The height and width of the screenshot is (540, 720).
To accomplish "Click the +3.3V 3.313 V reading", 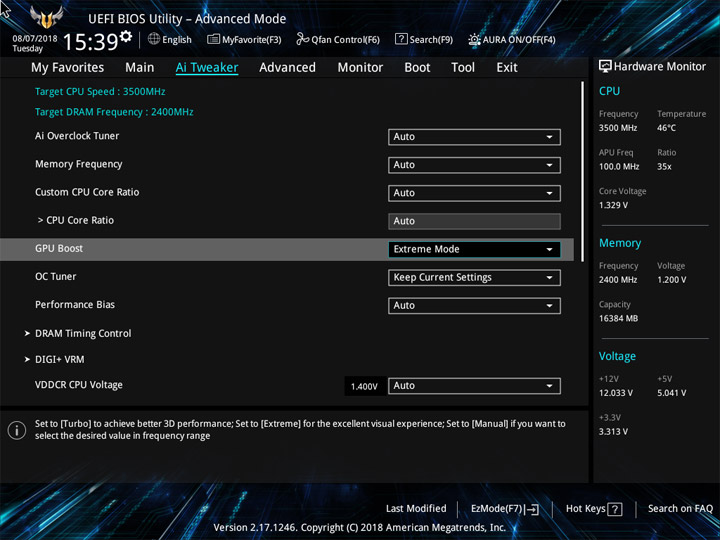I will click(613, 432).
